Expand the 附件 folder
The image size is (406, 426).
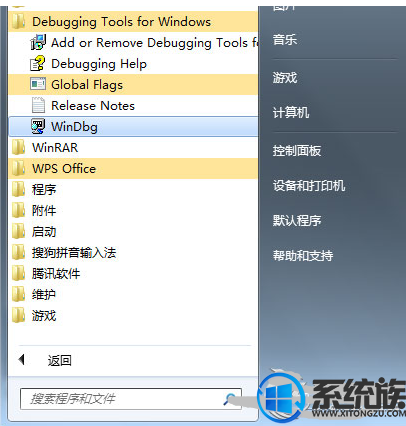133,211
